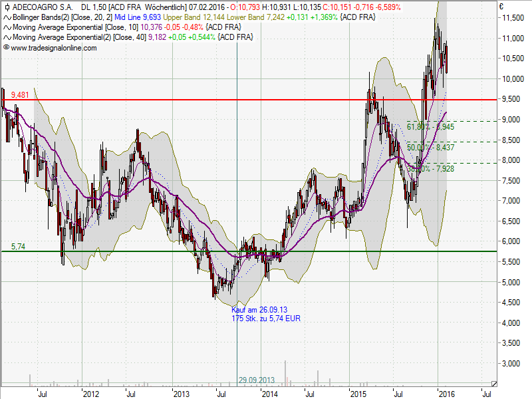Click the Mid Line 9,693 value

coord(138,17)
